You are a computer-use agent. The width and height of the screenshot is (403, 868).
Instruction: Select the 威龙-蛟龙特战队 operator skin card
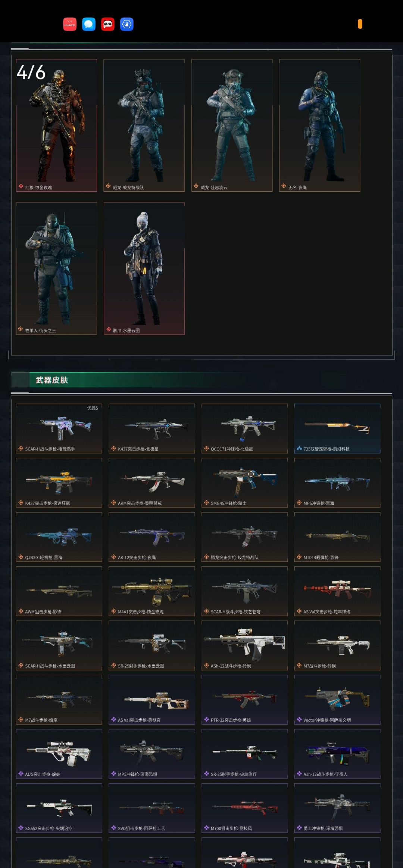point(144,125)
